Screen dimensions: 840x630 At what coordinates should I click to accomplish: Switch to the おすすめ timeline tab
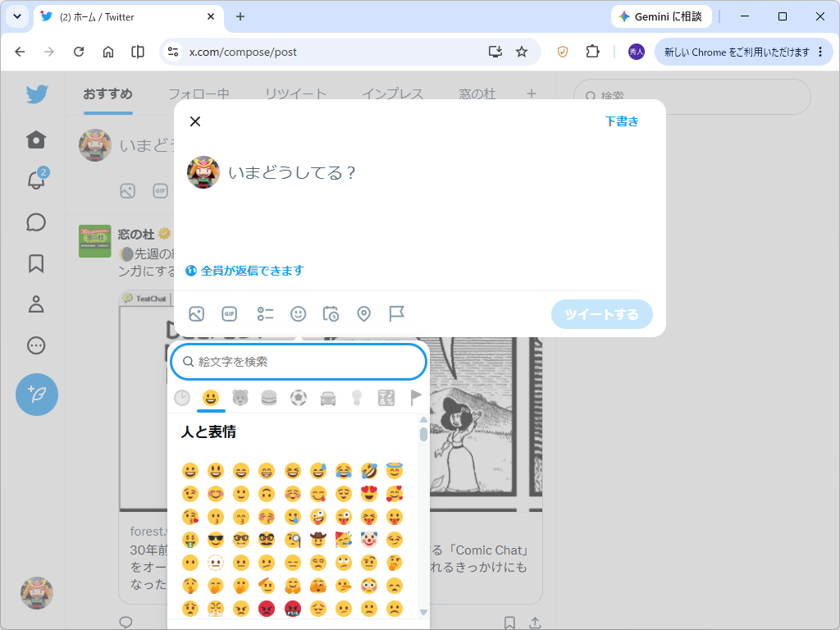pyautogui.click(x=107, y=94)
